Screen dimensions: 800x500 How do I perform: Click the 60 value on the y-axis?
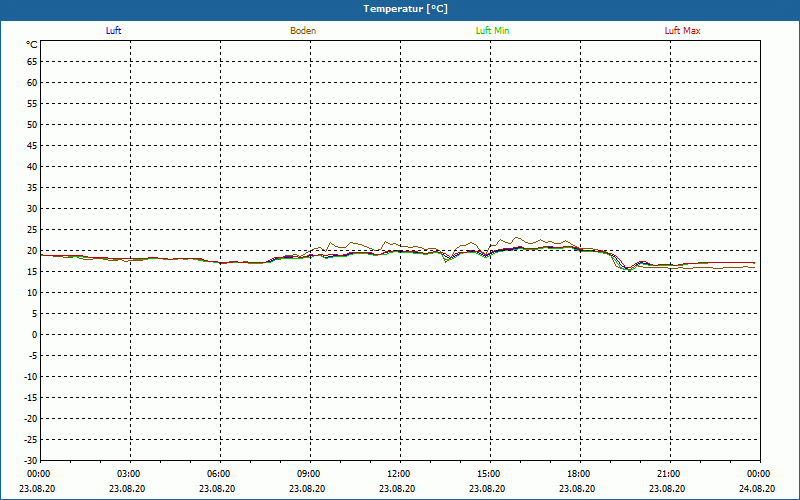tap(32, 83)
